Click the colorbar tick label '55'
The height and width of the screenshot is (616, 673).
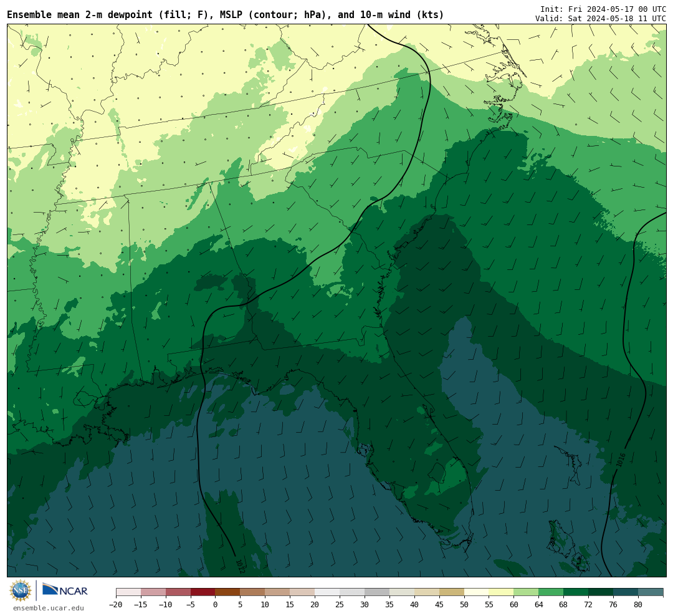[x=489, y=604]
